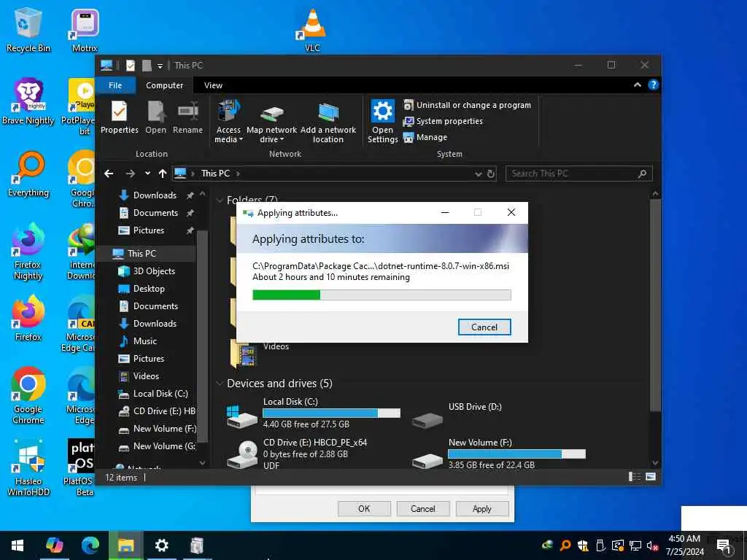747x560 pixels.
Task: Click Manage in the System group
Action: tap(425, 137)
